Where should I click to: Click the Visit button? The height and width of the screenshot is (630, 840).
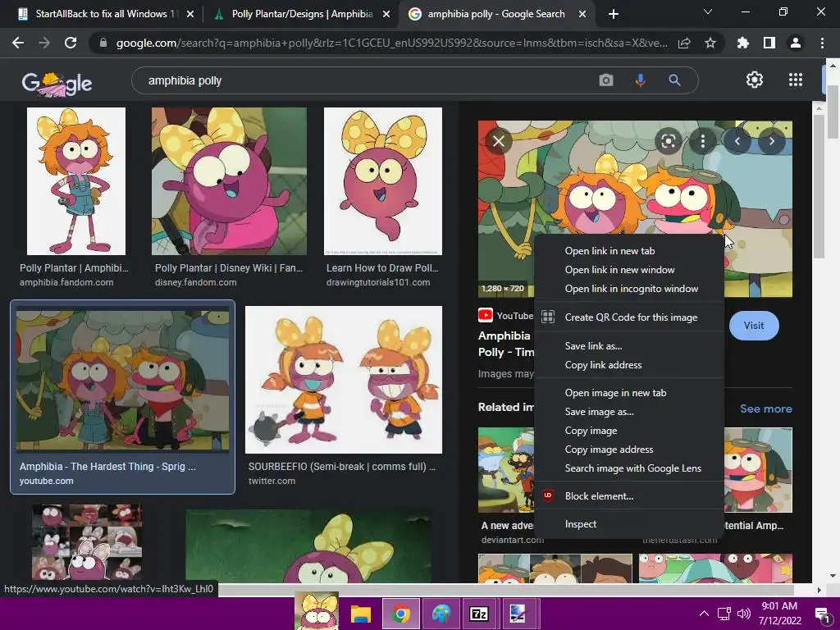[753, 325]
